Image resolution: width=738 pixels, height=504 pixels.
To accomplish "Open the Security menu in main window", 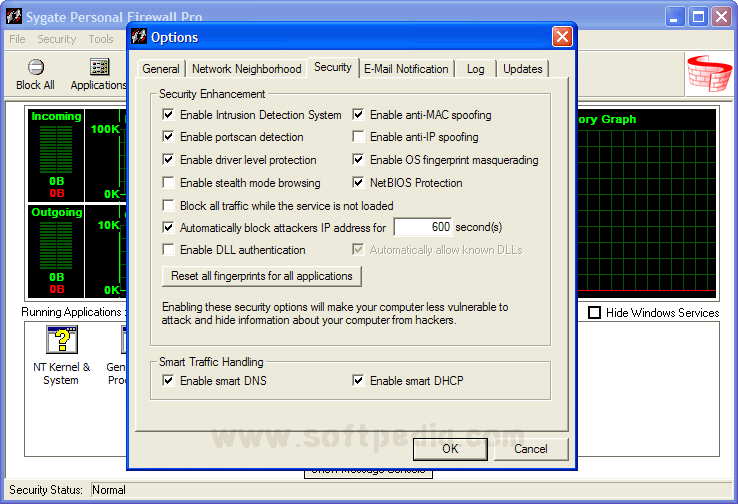I will pyautogui.click(x=56, y=39).
